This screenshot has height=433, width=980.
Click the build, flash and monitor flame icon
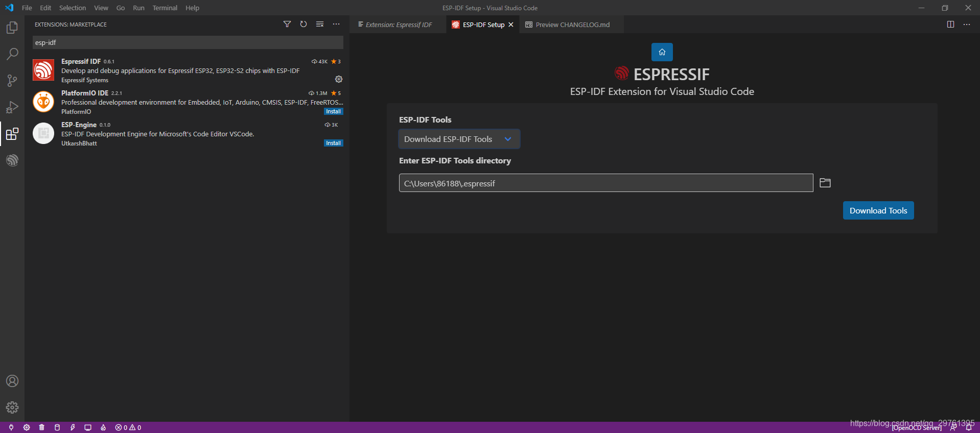(103, 427)
